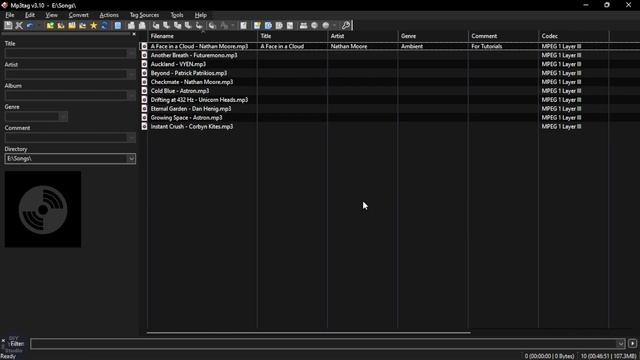Click the file icon beside Checkmate - Nathan Moore.mp3

click(x=144, y=82)
